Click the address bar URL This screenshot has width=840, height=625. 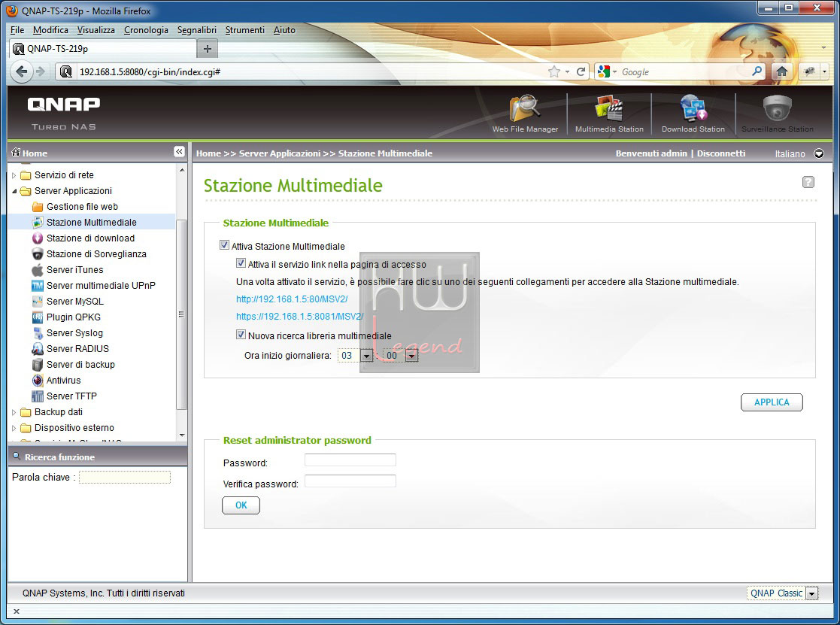[150, 71]
